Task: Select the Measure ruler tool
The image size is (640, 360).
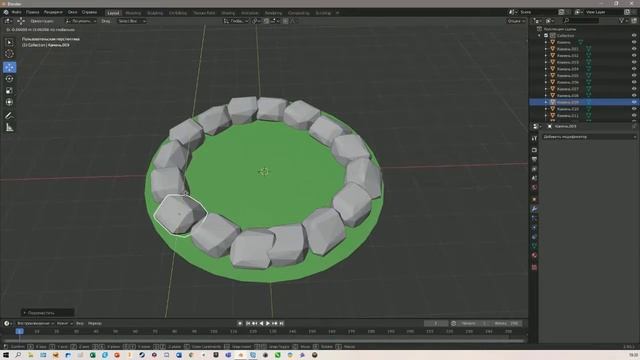Action: pyautogui.click(x=9, y=128)
